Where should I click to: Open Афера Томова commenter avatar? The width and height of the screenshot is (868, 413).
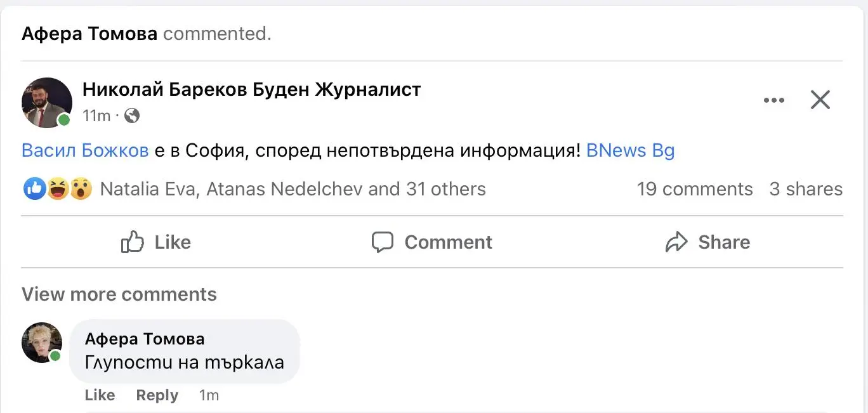42,343
